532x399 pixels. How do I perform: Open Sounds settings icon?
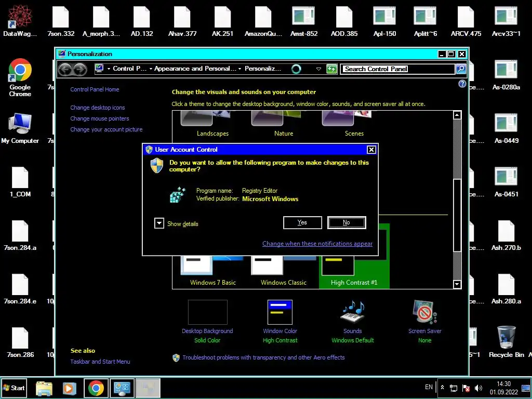click(353, 312)
